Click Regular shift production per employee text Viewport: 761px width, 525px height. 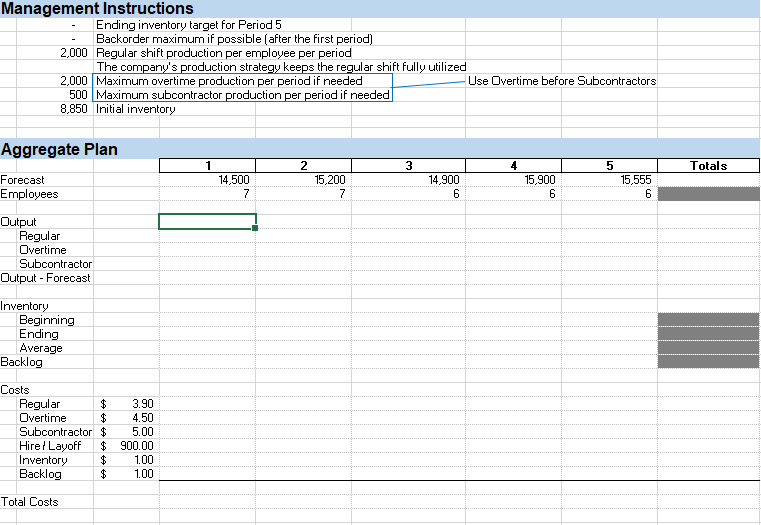point(223,53)
